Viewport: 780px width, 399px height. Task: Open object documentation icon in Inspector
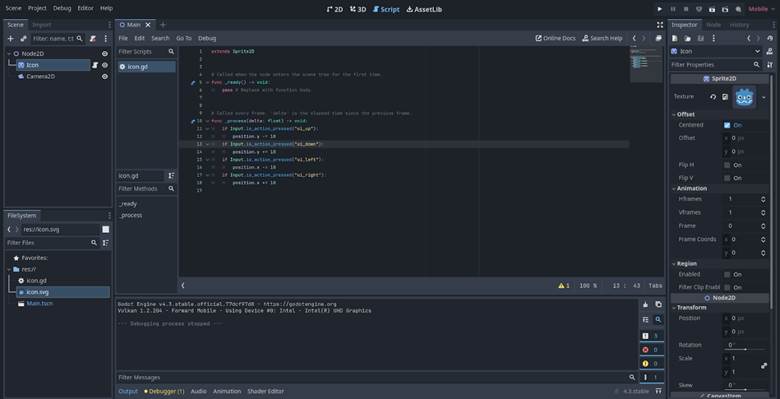770,51
